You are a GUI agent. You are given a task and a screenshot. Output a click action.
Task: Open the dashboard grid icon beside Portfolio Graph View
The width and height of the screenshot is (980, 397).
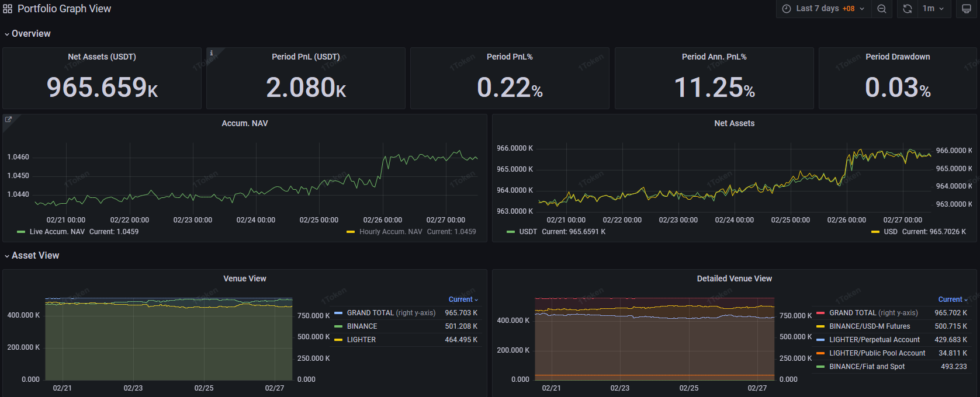(8, 9)
